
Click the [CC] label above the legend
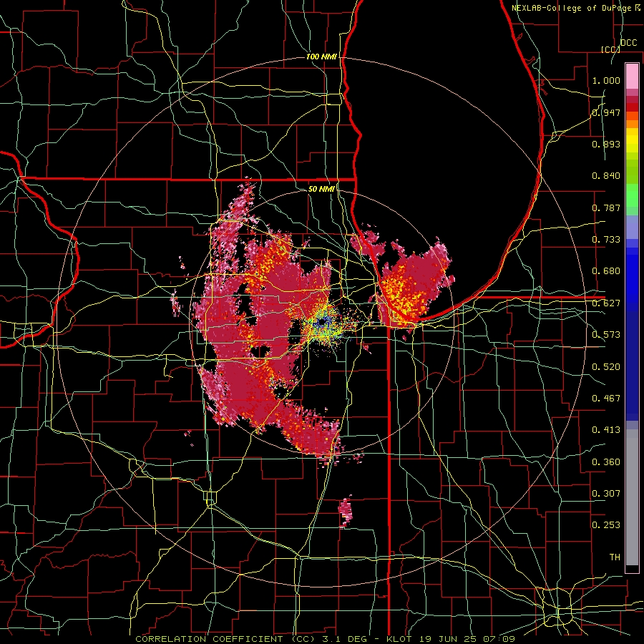pos(611,49)
